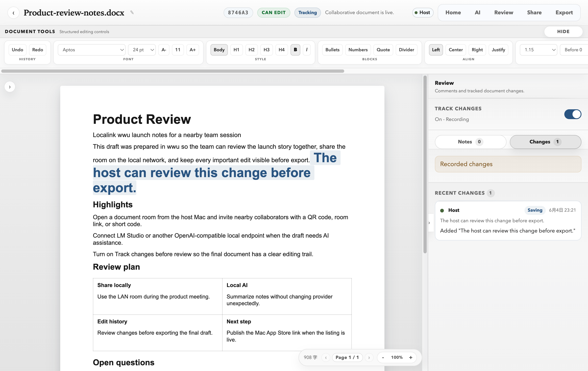Insert a Bullets list
The width and height of the screenshot is (588, 371).
pyautogui.click(x=332, y=50)
